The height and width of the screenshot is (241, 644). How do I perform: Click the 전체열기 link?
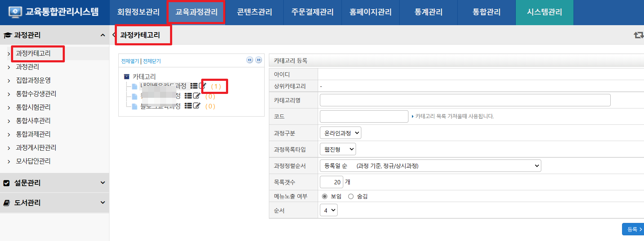pos(130,61)
